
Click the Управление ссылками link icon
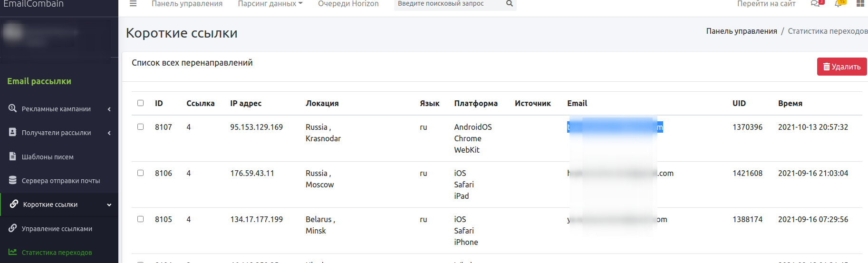(x=13, y=228)
